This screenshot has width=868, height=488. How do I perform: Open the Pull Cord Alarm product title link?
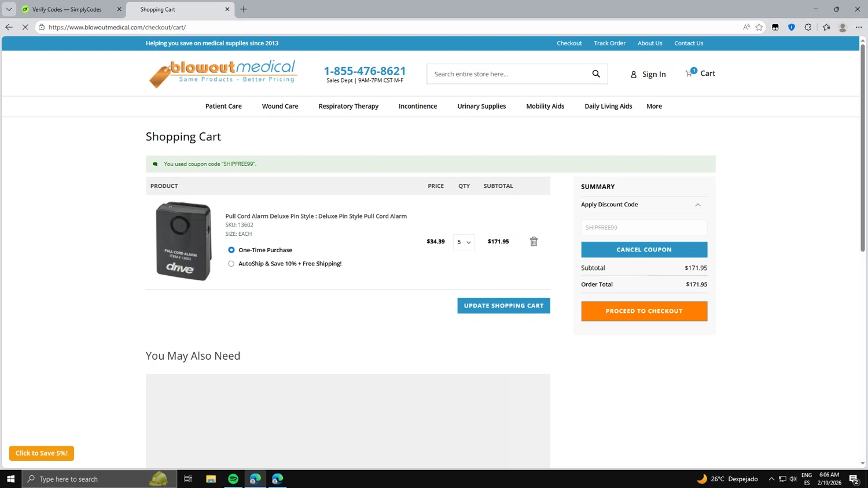click(316, 216)
